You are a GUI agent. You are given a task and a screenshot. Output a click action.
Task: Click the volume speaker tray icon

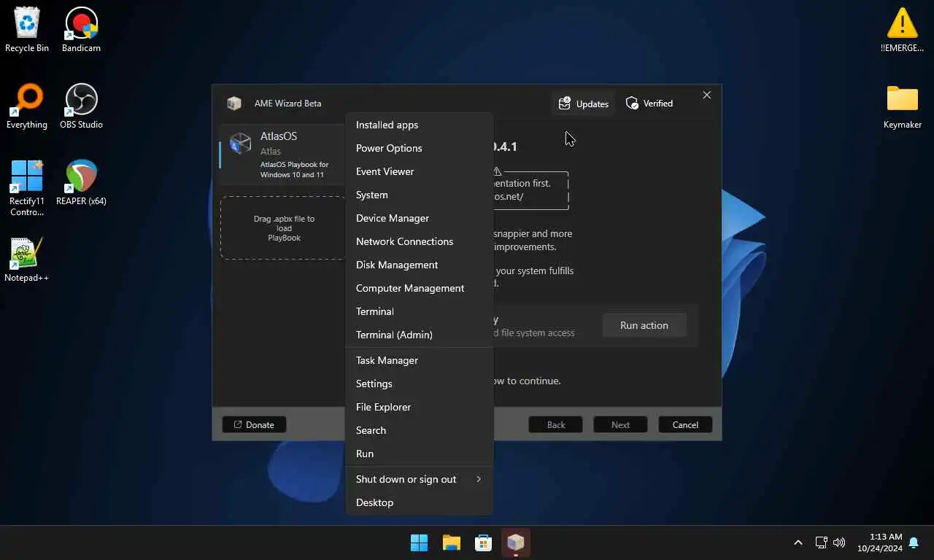tap(839, 542)
